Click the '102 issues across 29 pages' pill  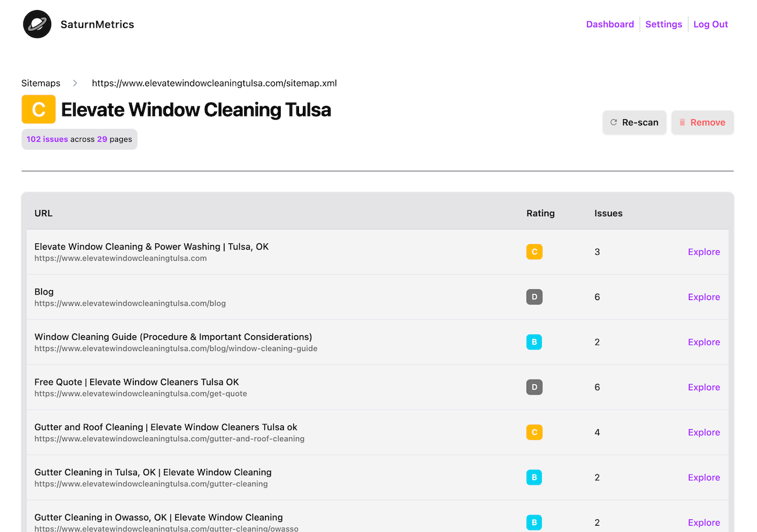(x=79, y=139)
